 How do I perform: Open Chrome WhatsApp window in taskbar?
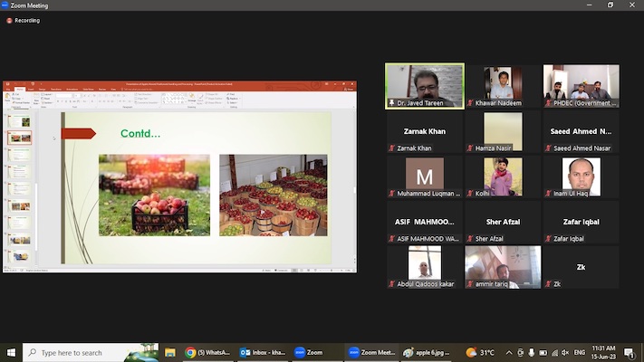tap(208, 352)
